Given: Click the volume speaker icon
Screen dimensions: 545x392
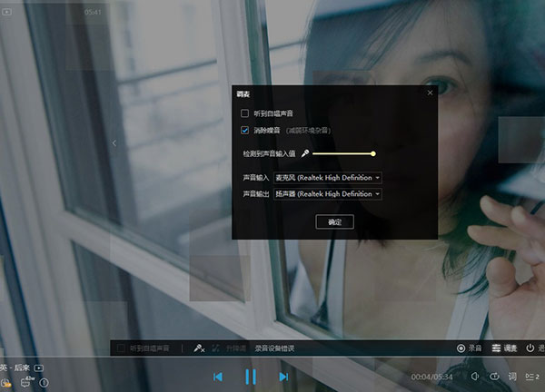Looking at the screenshot, I should [475, 377].
